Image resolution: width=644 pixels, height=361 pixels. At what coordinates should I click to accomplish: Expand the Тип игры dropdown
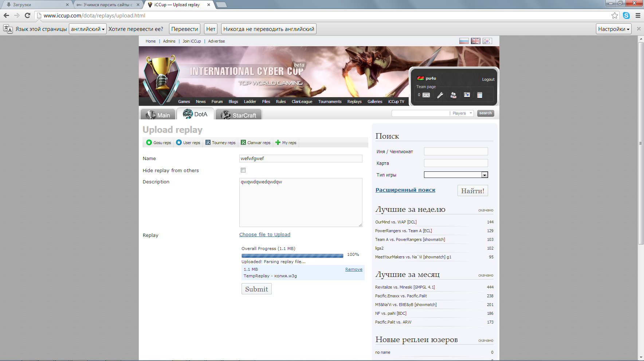tap(484, 175)
